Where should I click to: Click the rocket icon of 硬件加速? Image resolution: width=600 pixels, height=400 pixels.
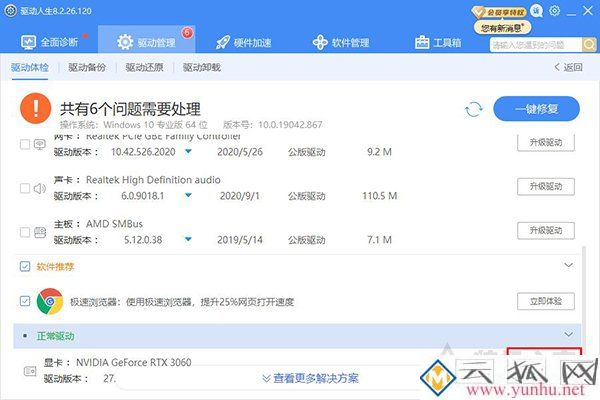[x=223, y=42]
